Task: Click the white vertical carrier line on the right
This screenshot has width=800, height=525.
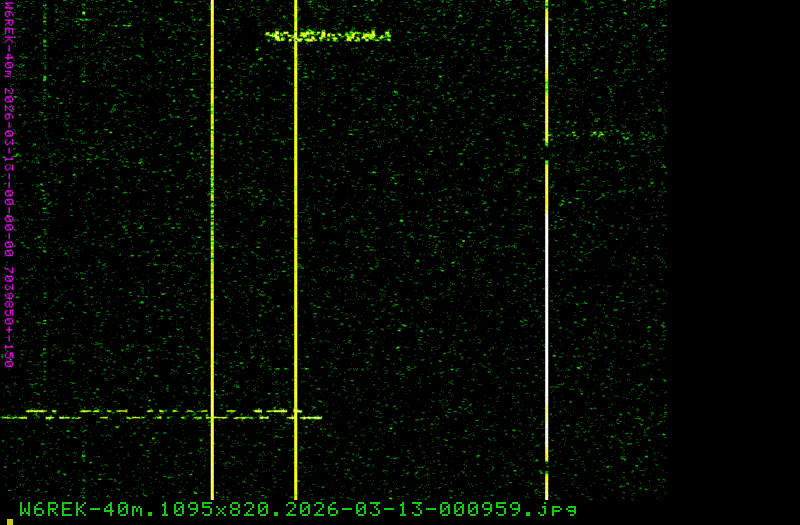Action: tap(546, 250)
